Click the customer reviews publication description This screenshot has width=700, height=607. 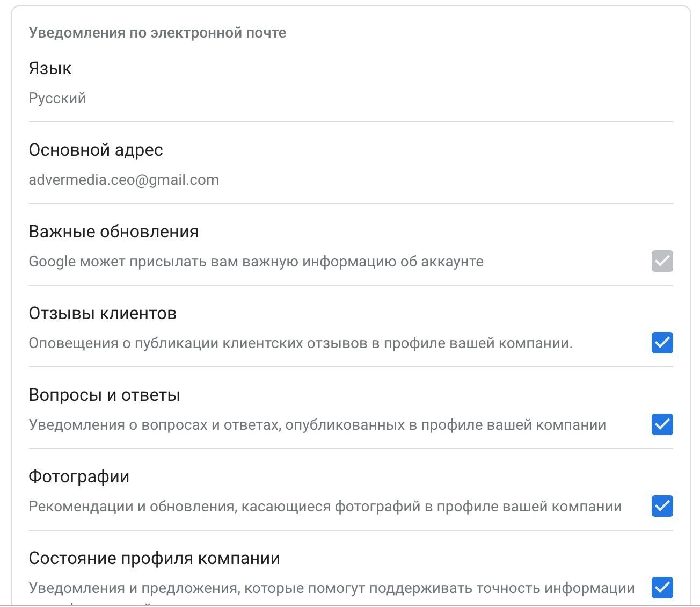point(300,343)
